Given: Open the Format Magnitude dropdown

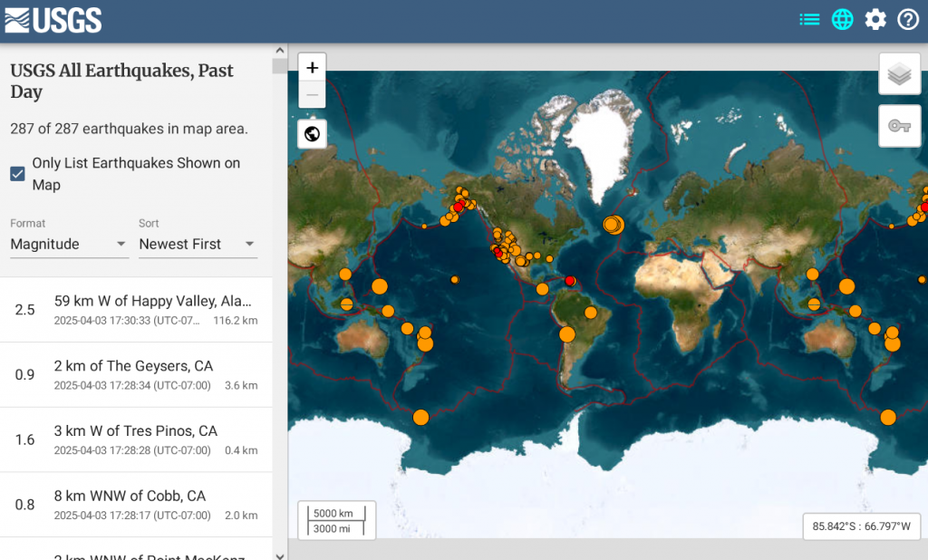Looking at the screenshot, I should (69, 244).
